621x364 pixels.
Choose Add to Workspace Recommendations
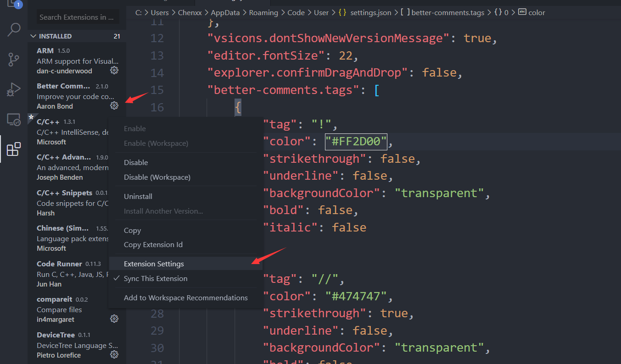(186, 298)
